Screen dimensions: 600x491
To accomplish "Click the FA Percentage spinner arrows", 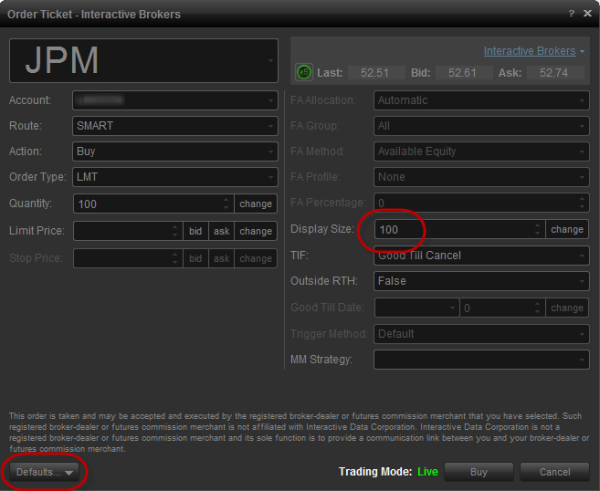I will click(582, 202).
